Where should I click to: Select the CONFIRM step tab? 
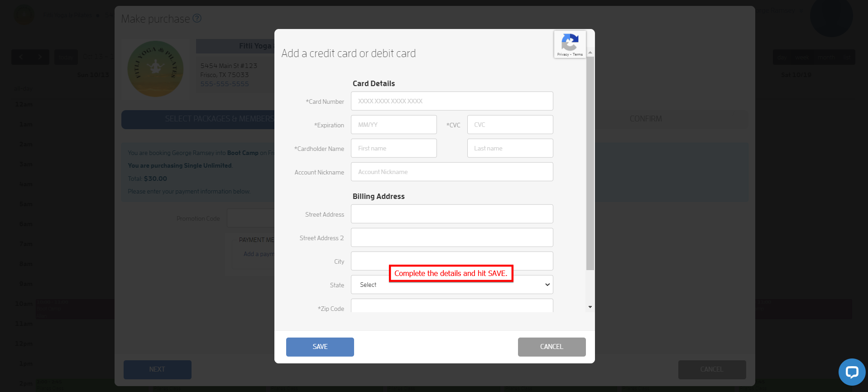(646, 119)
